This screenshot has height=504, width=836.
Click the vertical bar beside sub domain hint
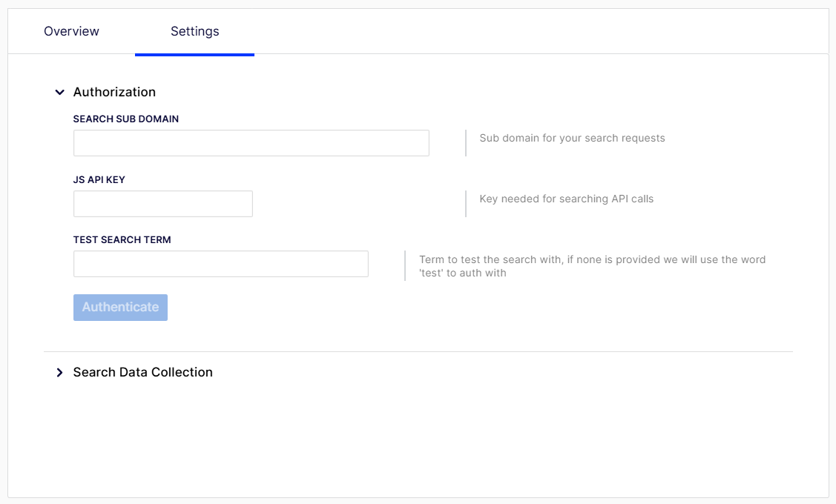click(466, 143)
